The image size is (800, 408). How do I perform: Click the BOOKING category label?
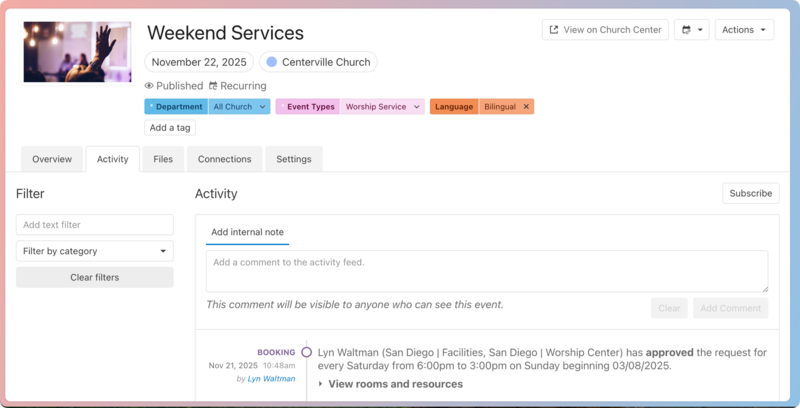point(276,352)
